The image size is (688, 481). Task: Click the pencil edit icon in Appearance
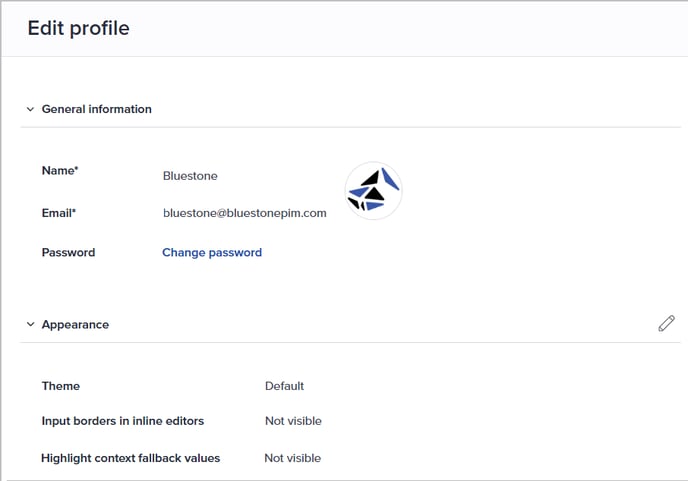pyautogui.click(x=666, y=323)
